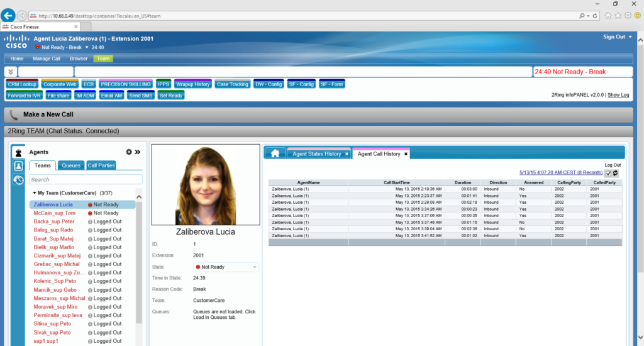Open the Browser tab
The width and height of the screenshot is (644, 346).
coord(79,59)
